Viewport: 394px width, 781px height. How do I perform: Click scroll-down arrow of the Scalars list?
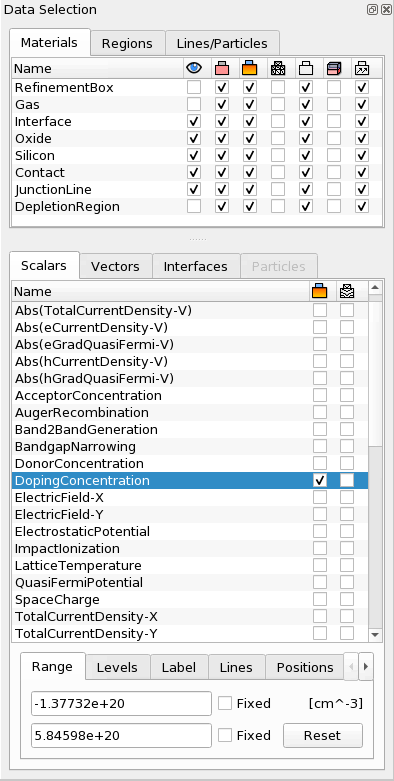376,636
